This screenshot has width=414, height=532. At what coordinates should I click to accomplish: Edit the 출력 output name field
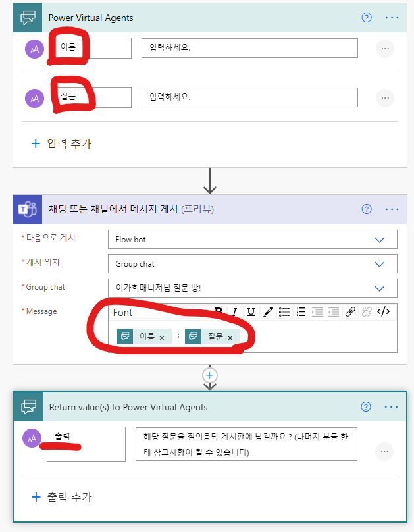tap(86, 444)
